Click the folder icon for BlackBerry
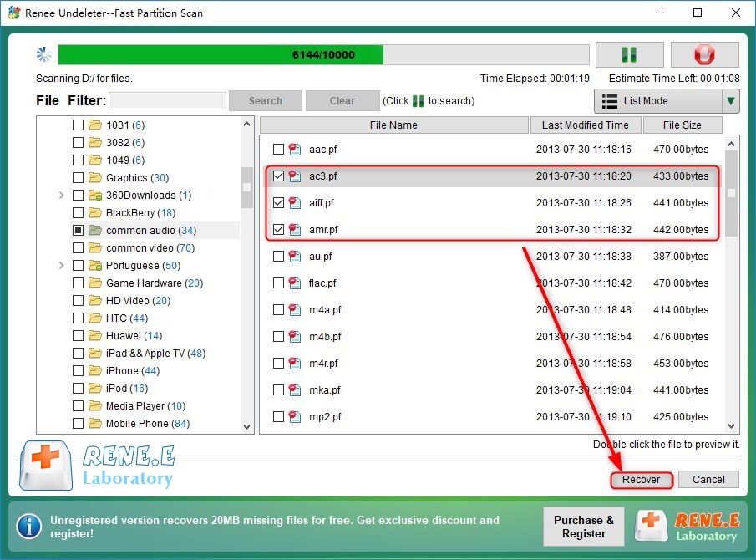 click(95, 212)
